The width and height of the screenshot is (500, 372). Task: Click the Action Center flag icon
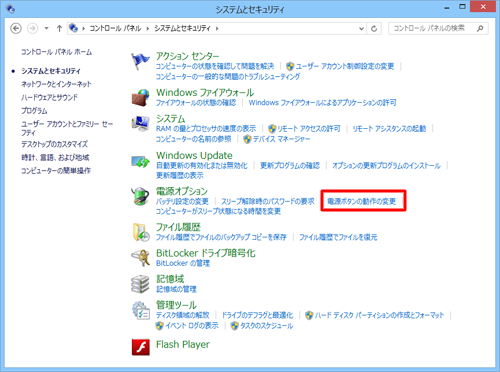pyautogui.click(x=140, y=61)
